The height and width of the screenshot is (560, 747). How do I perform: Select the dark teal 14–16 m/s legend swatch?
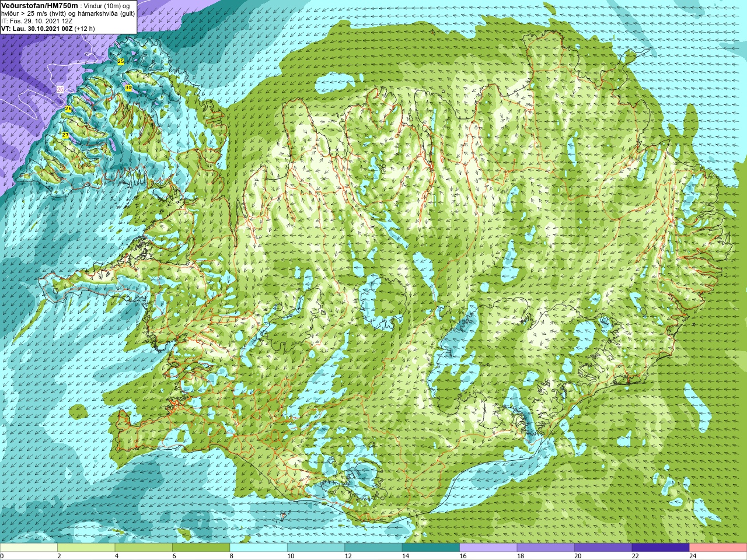(x=431, y=548)
